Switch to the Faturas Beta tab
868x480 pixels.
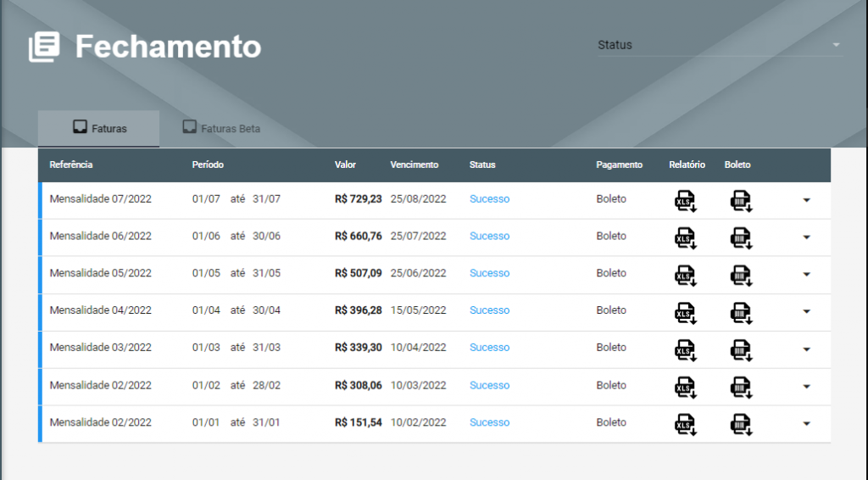(x=221, y=129)
